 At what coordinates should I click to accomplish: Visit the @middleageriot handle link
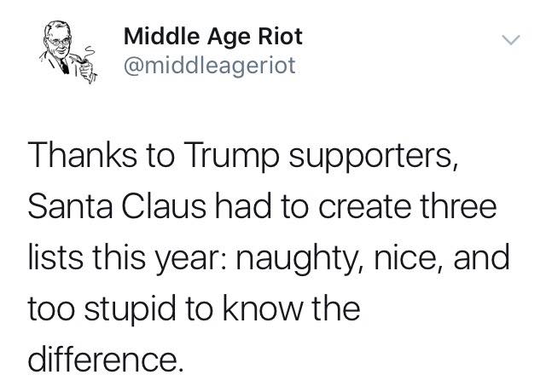pos(210,66)
